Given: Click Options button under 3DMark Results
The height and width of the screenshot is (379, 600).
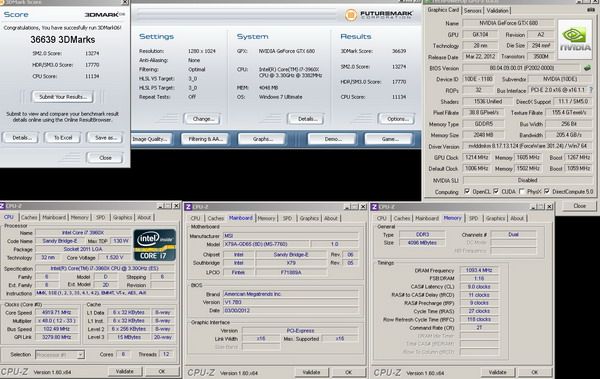Looking at the screenshot, I should point(396,119).
